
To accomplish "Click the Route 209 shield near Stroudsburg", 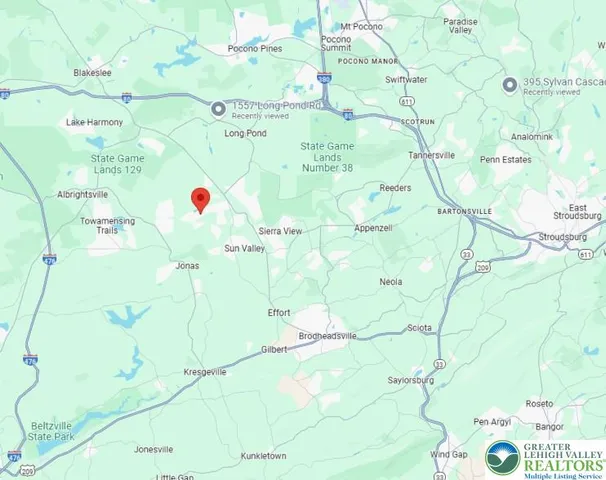I will click(x=483, y=267).
